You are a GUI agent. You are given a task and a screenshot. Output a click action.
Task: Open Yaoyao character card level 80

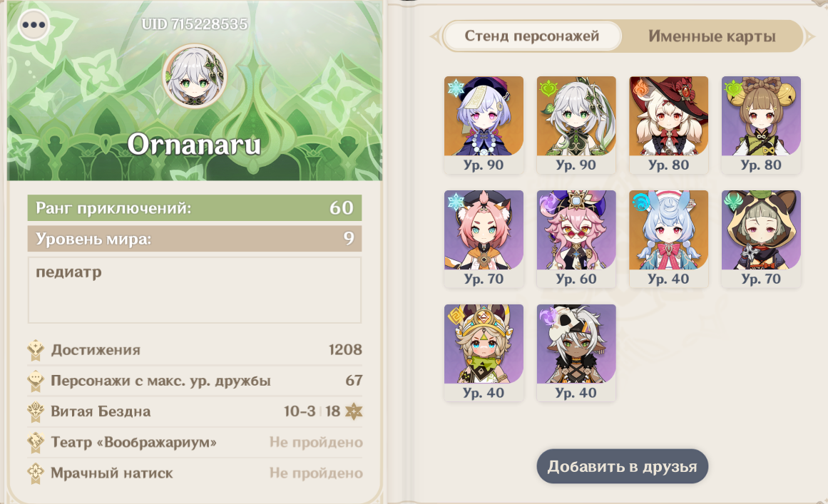click(x=761, y=125)
